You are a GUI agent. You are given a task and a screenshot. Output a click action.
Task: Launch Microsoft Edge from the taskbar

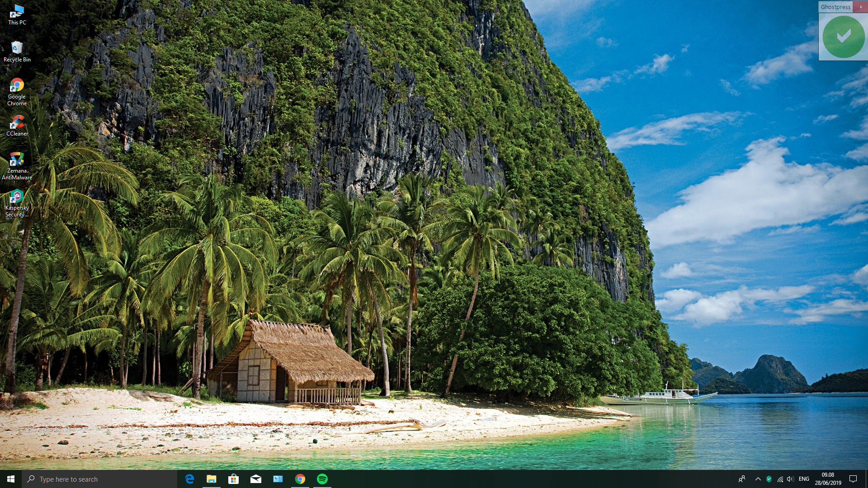(x=189, y=479)
